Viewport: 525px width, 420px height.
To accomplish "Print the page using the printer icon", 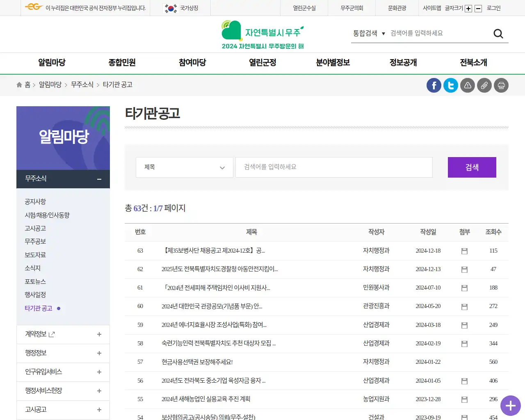I will (x=501, y=85).
